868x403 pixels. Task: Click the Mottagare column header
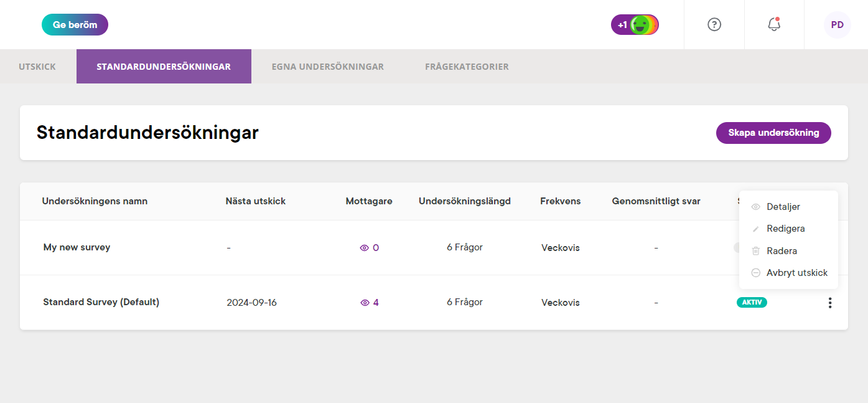[x=369, y=201]
